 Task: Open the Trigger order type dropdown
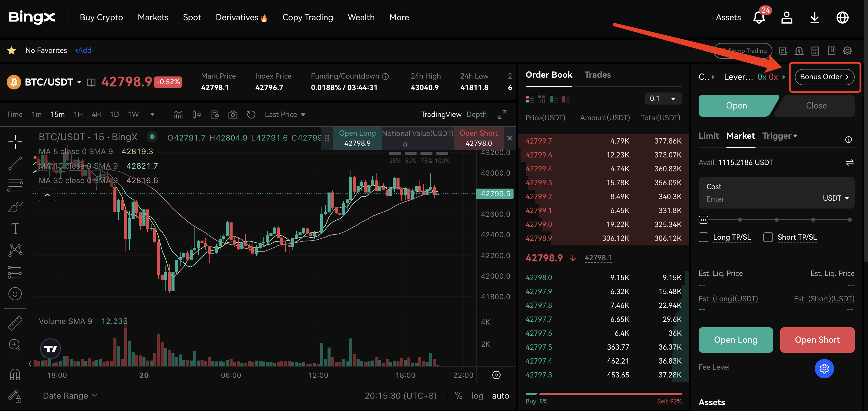[x=779, y=136]
